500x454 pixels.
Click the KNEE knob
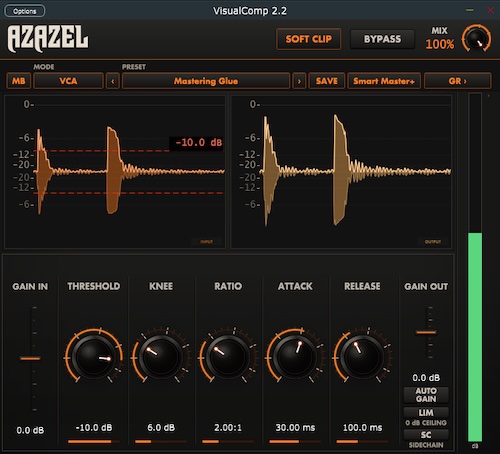click(x=161, y=358)
